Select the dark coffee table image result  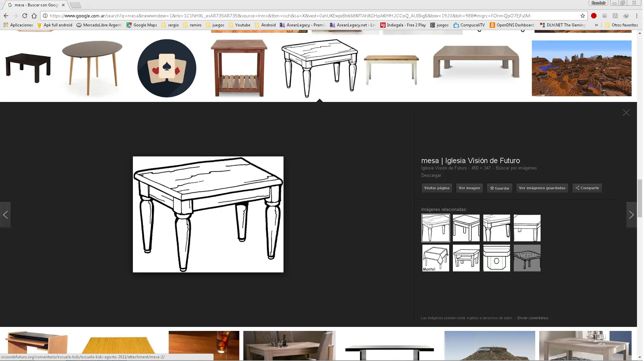[x=28, y=68]
